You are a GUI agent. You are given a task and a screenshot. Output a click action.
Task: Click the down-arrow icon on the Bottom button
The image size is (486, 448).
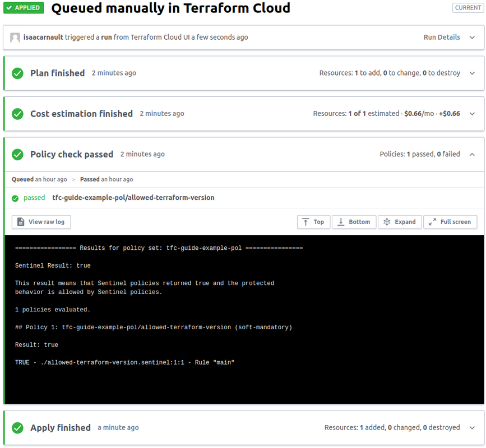point(341,222)
